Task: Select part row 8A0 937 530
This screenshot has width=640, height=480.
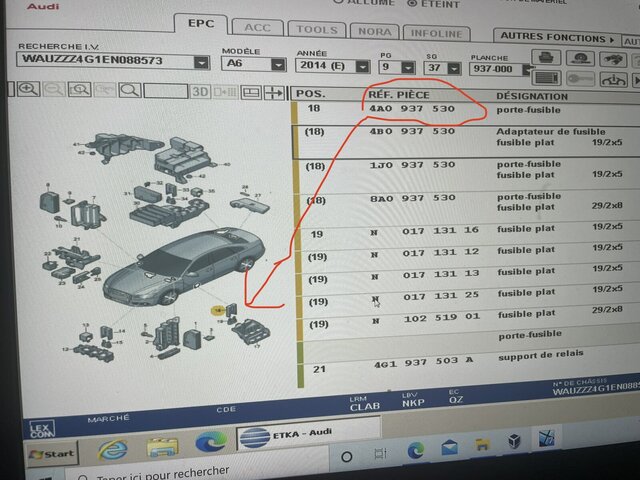Action: (466, 207)
